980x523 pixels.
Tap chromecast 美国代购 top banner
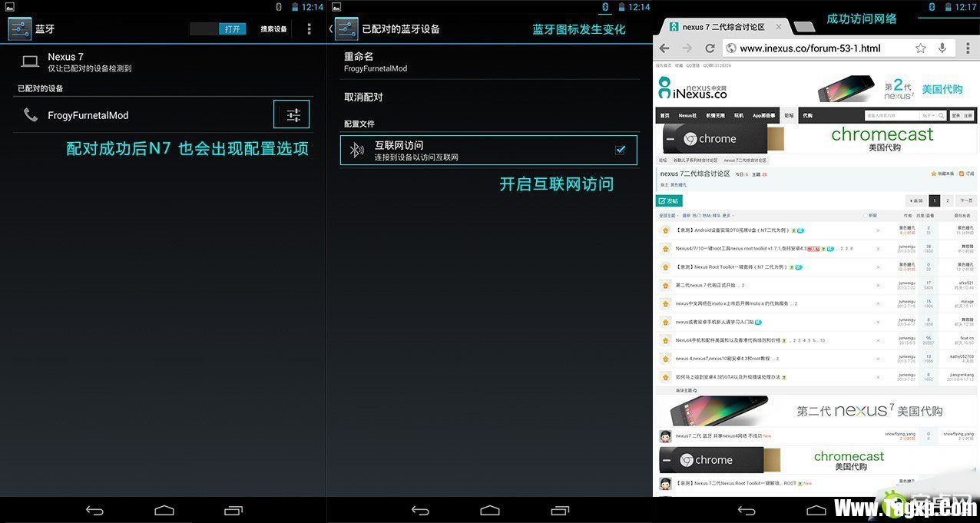(816, 139)
